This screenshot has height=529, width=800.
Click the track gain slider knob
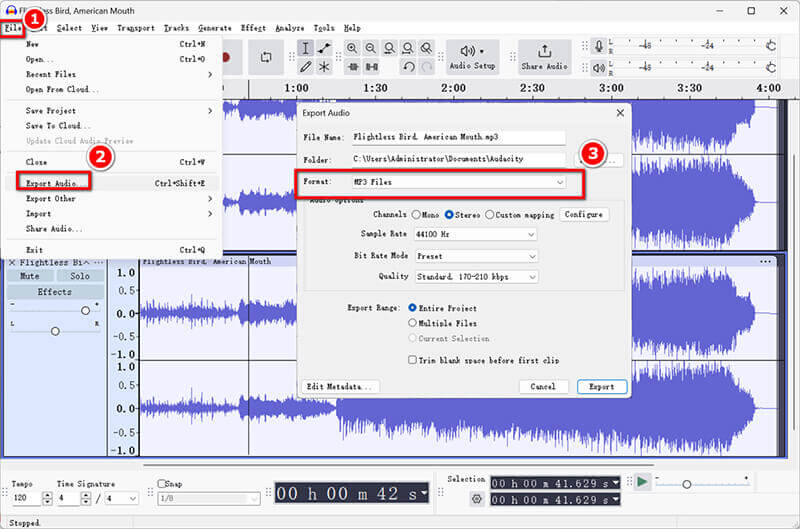click(85, 310)
